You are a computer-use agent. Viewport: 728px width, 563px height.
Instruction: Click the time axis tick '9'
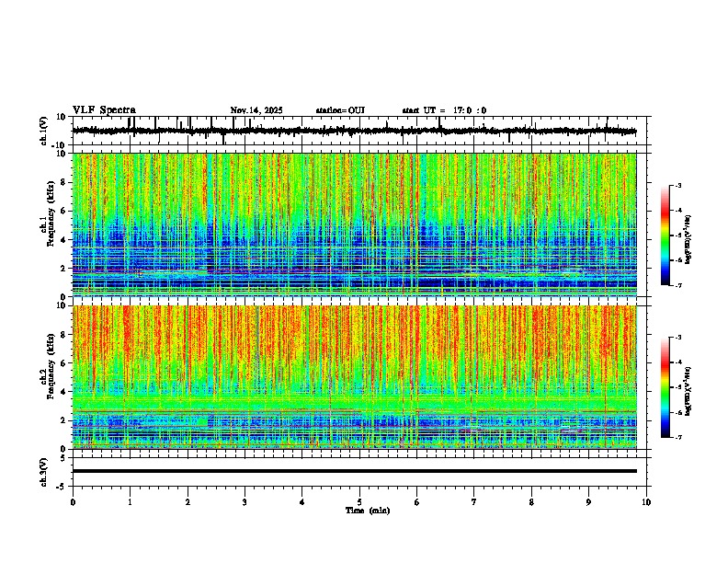pos(588,502)
